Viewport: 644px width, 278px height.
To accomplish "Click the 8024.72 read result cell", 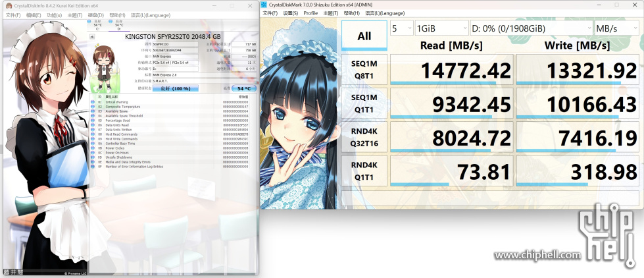I will coord(451,136).
